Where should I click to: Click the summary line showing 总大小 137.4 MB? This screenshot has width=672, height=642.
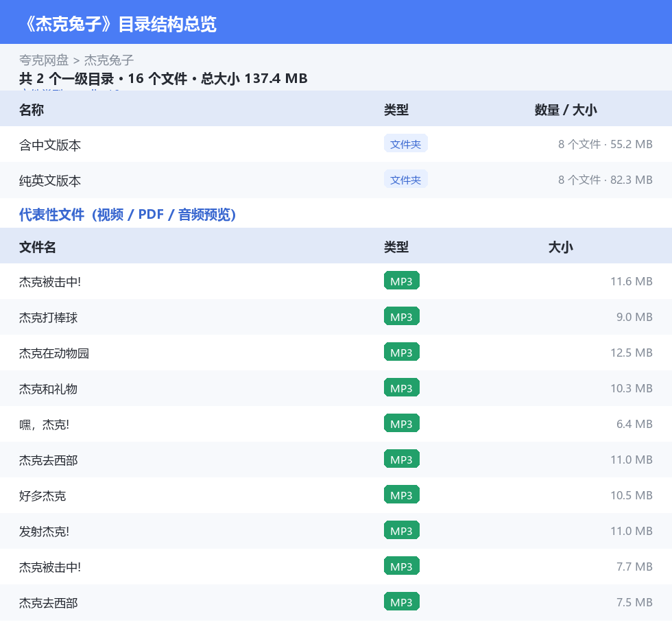click(163, 78)
